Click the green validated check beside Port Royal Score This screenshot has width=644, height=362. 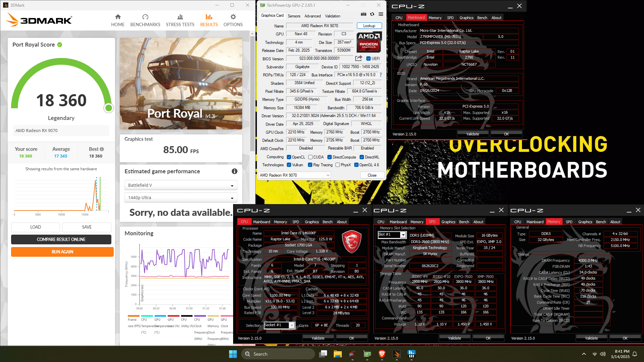(60, 45)
